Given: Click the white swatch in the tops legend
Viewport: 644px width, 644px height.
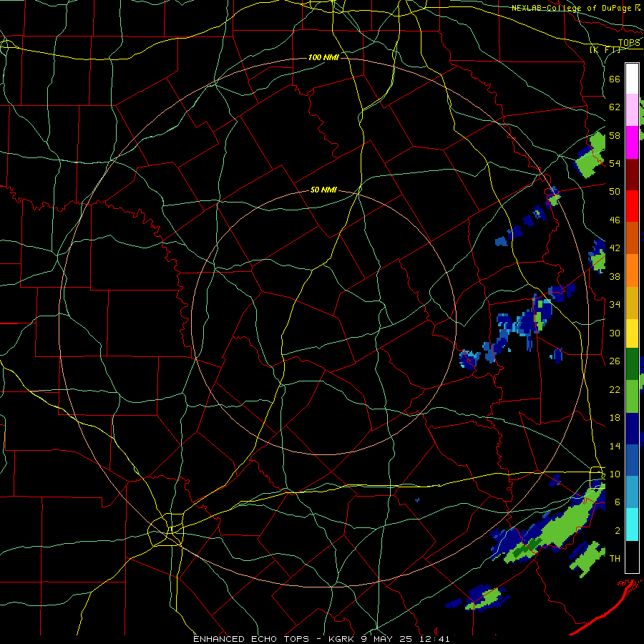Looking at the screenshot, I should point(632,79).
